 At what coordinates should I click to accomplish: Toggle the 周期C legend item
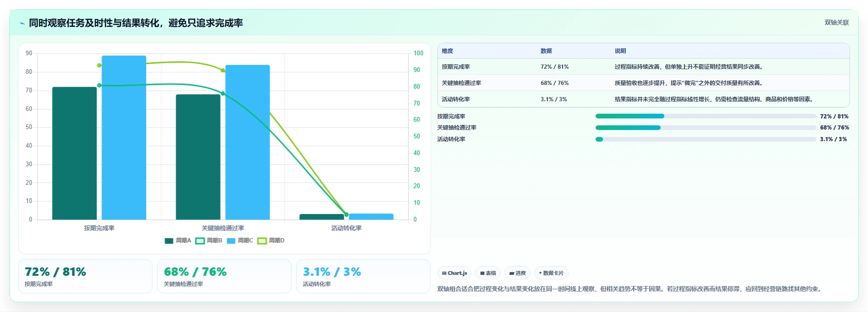(240, 240)
